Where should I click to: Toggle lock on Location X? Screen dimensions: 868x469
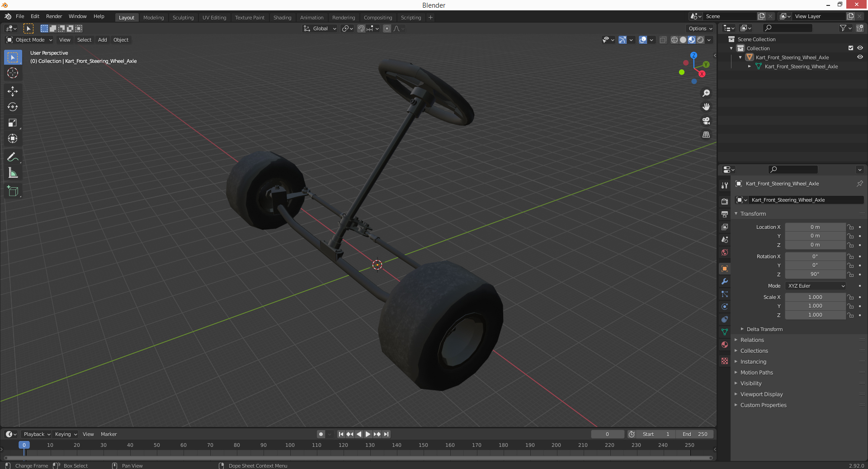point(850,227)
